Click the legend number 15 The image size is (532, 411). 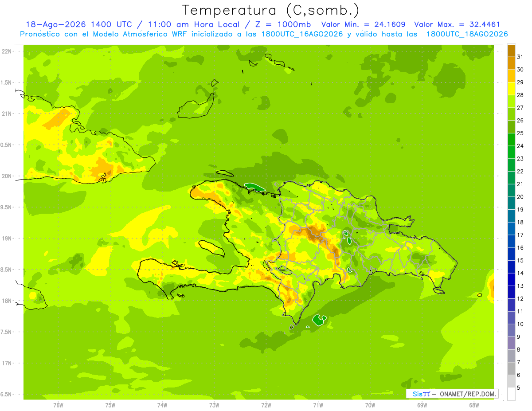[520, 261]
